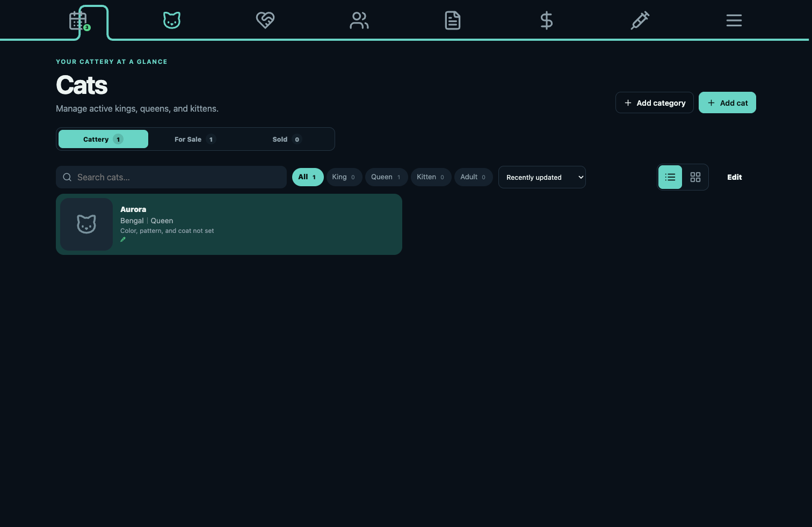Select the Sold tab
The width and height of the screenshot is (812, 527).
coord(287,139)
